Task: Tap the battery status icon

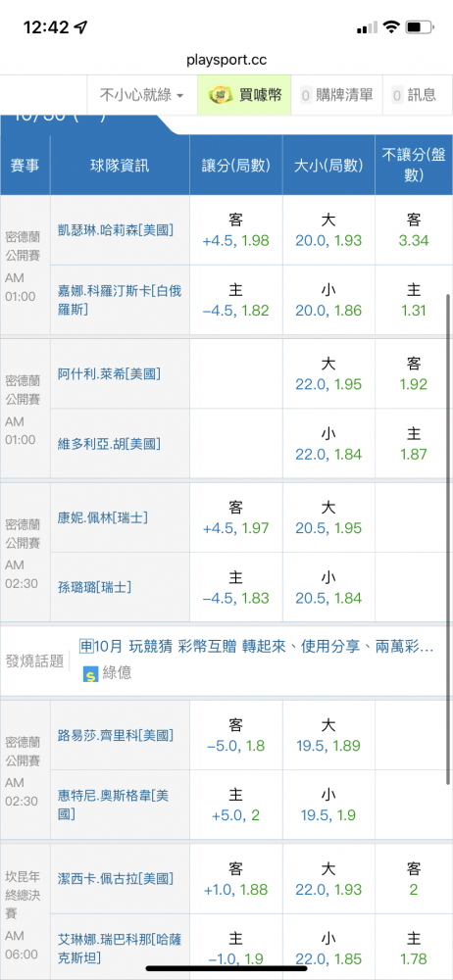Action: [420, 26]
